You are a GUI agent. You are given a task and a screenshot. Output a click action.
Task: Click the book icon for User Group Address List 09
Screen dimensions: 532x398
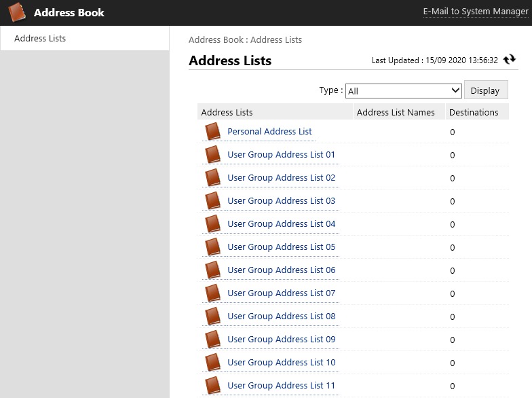213,340
